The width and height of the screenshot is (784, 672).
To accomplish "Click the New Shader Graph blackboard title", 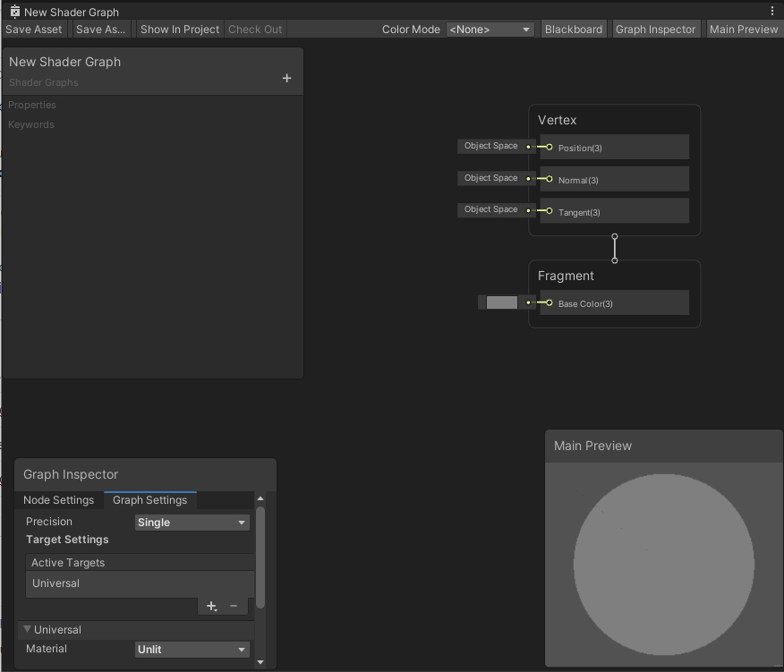I will click(65, 62).
